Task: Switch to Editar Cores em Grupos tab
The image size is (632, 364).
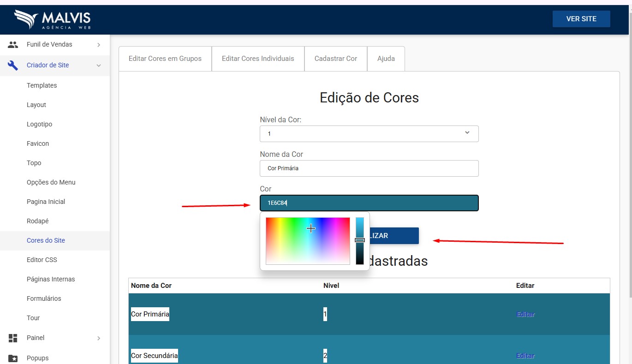Action: click(165, 59)
